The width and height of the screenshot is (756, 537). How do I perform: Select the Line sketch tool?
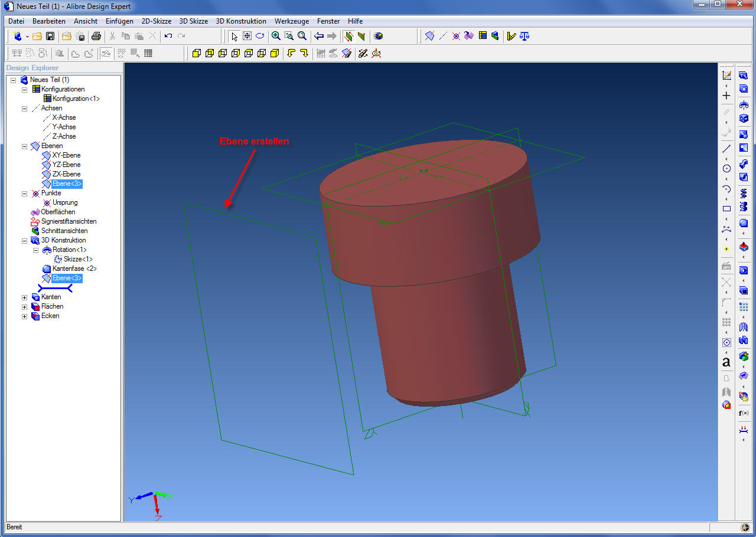coord(726,149)
